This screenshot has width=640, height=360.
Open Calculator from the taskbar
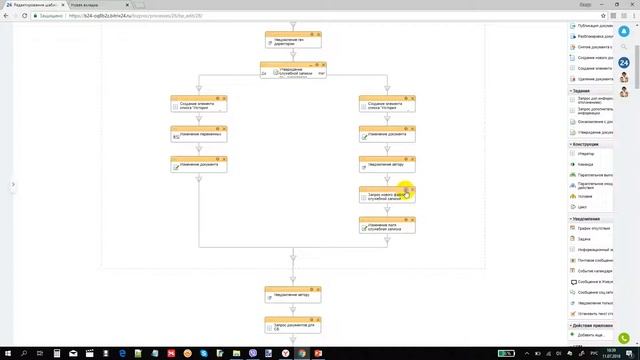57,353
